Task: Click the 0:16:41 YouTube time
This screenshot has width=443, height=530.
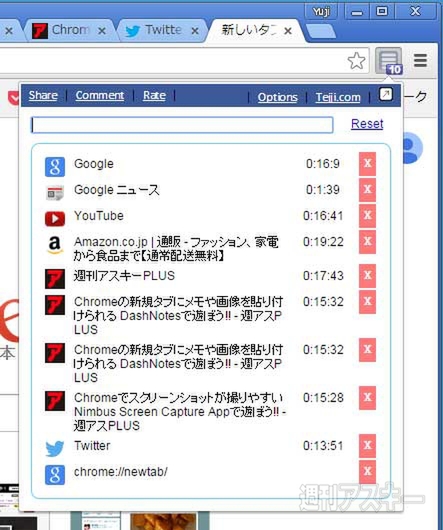Action: [323, 216]
